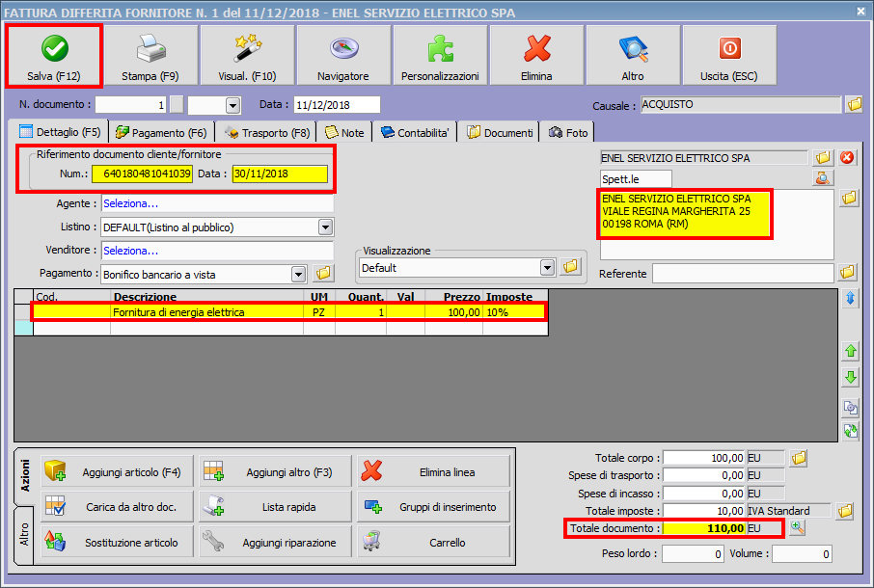This screenshot has width=874, height=588.
Task: Click the Spese di trasporto amount field
Action: [x=704, y=475]
